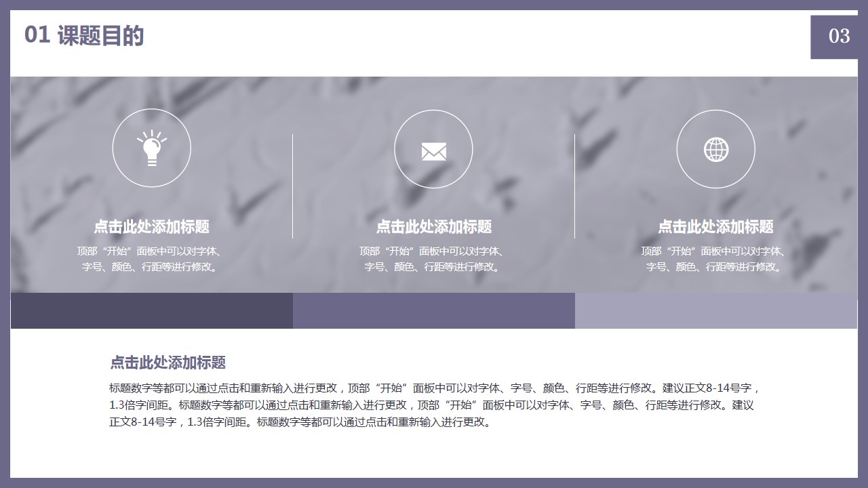Click the light bulb icon
This screenshot has height=488, width=868.
pos(152,148)
